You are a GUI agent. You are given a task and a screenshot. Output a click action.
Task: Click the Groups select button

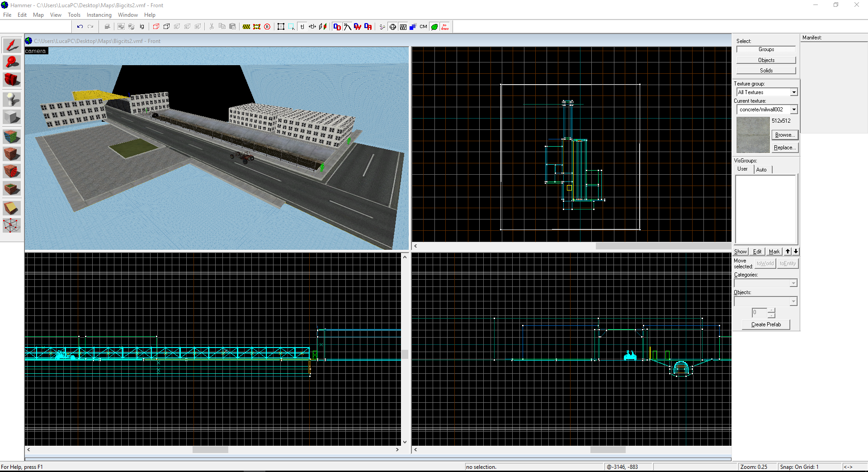766,49
